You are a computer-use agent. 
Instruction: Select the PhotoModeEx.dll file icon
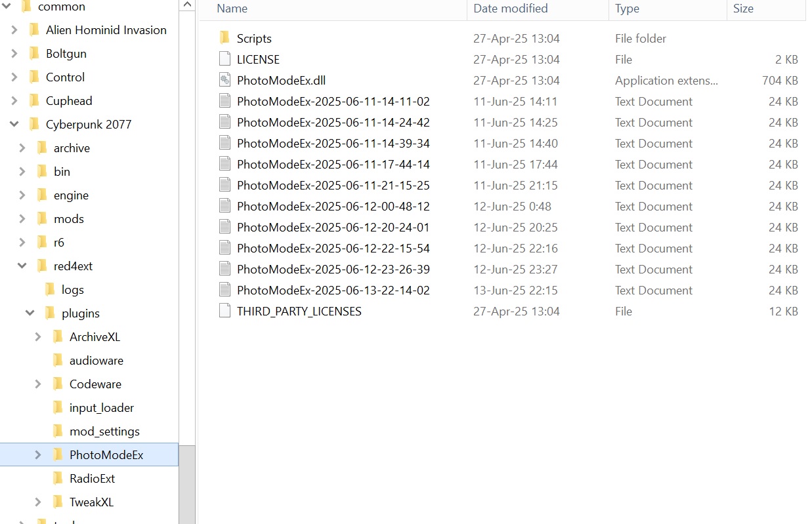(x=224, y=80)
